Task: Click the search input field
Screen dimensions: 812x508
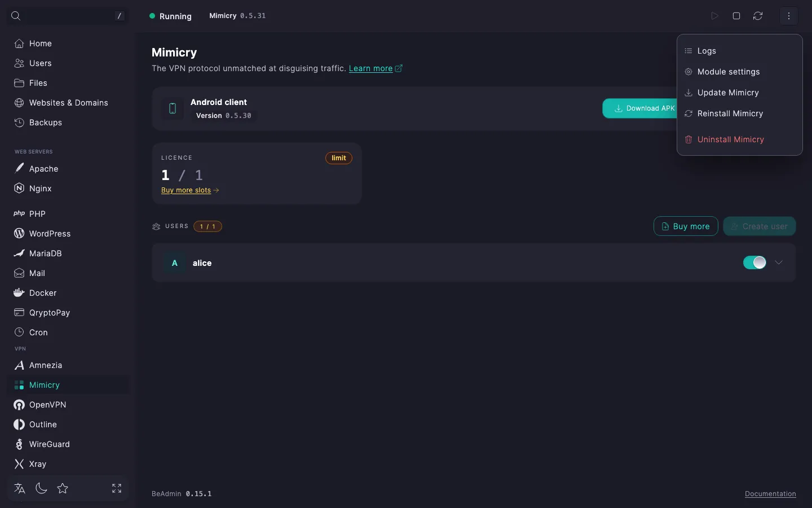Action: (68, 16)
